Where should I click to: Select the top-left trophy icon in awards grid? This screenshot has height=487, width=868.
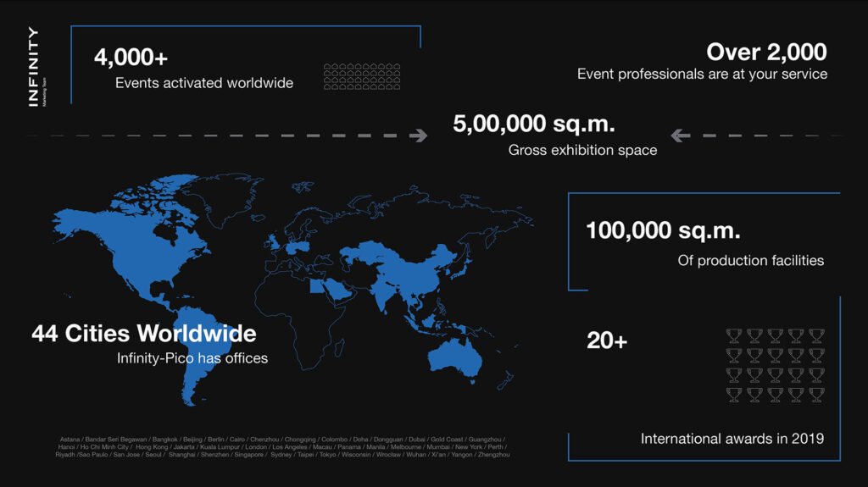click(x=733, y=336)
